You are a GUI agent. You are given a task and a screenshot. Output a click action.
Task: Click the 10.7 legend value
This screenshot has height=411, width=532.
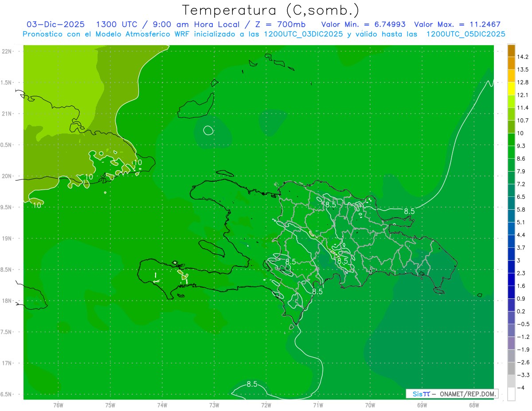tap(523, 121)
